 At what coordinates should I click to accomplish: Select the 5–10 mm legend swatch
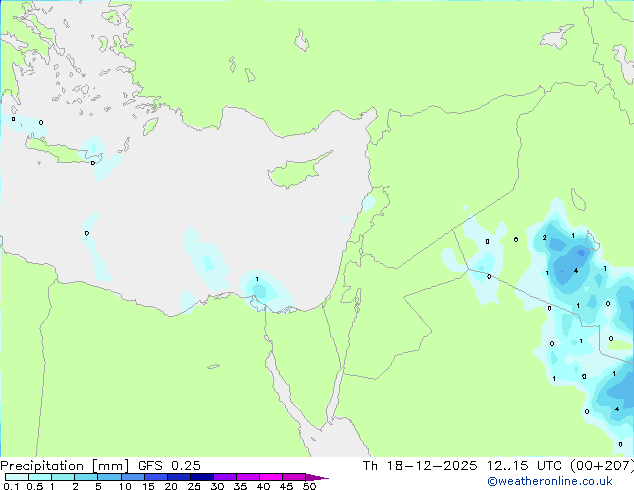coord(109,477)
